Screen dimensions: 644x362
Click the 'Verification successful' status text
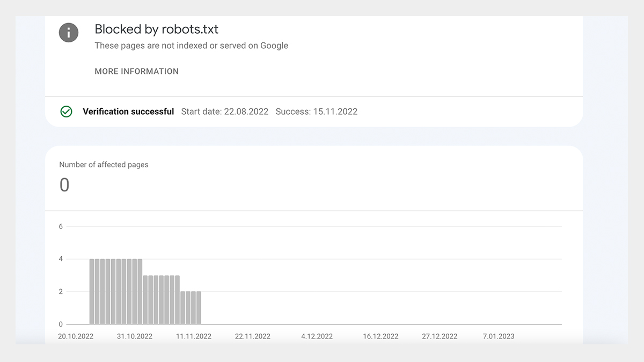(x=128, y=112)
